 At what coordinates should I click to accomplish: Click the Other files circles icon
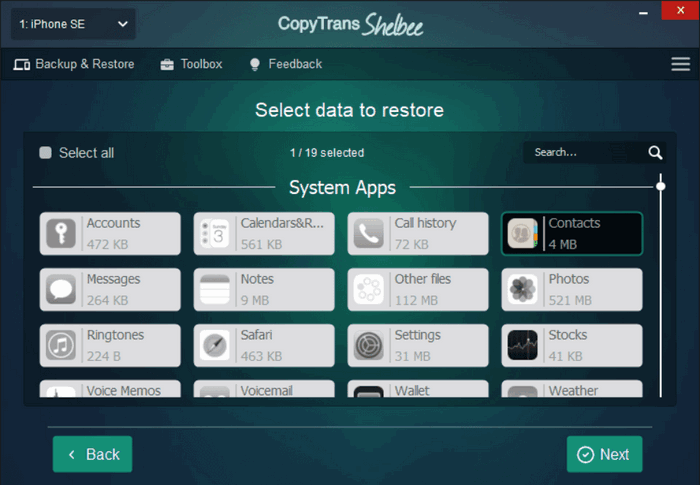[x=368, y=289]
